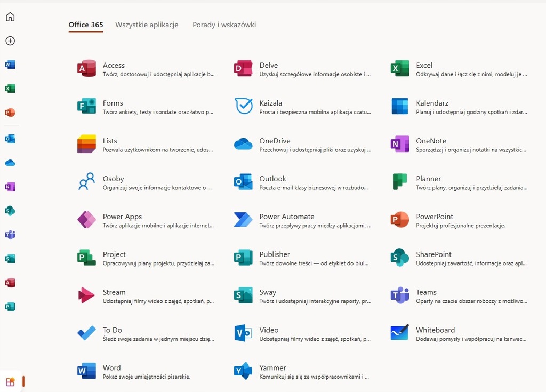Viewport: 546px width, 392px height.
Task: Launch Access from the left sidebar
Action: 10,283
